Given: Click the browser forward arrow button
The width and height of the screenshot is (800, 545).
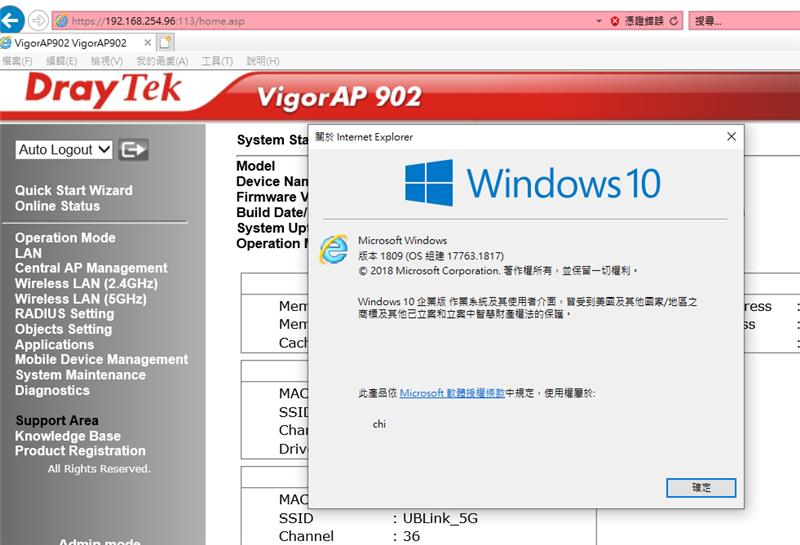Looking at the screenshot, I should tap(38, 20).
